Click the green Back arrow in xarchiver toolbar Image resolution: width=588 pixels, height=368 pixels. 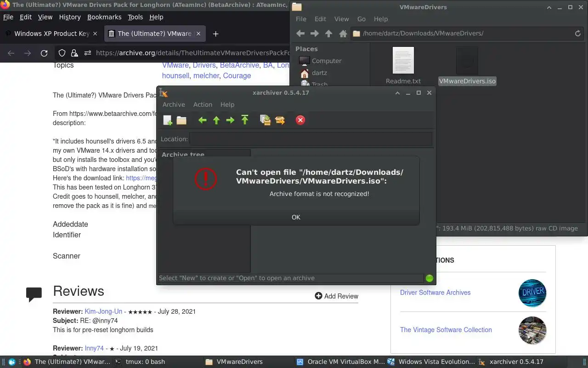(x=202, y=120)
